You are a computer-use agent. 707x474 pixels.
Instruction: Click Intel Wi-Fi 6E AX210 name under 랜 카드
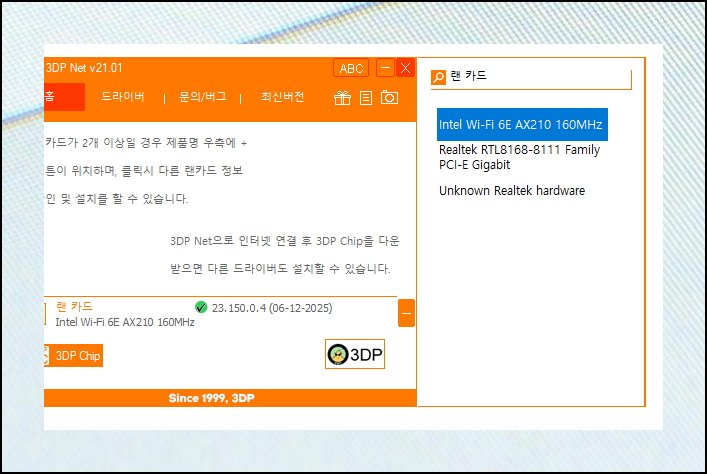(x=125, y=322)
